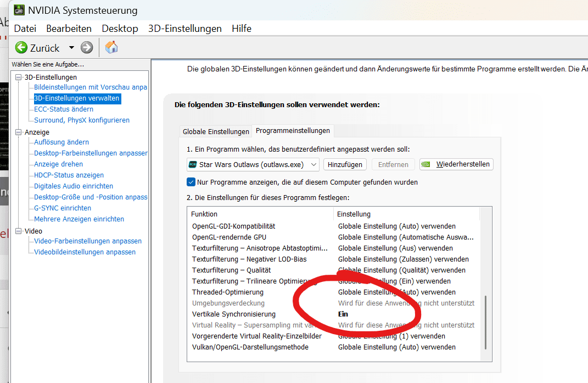The height and width of the screenshot is (383, 588).
Task: Open the Zurück history dropdown arrow
Action: pos(71,48)
